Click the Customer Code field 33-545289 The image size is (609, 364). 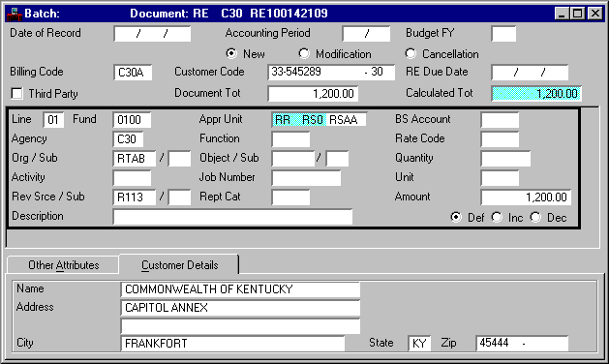pyautogui.click(x=331, y=73)
